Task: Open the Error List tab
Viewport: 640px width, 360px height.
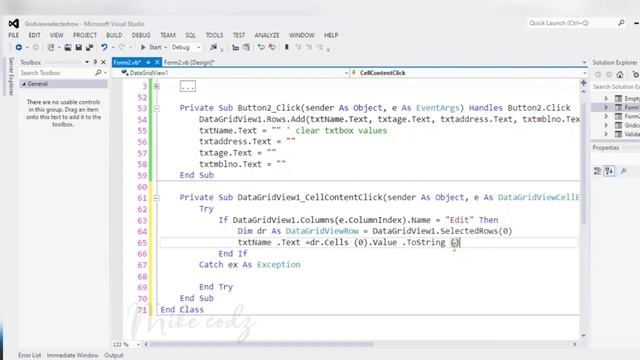Action: click(x=29, y=356)
